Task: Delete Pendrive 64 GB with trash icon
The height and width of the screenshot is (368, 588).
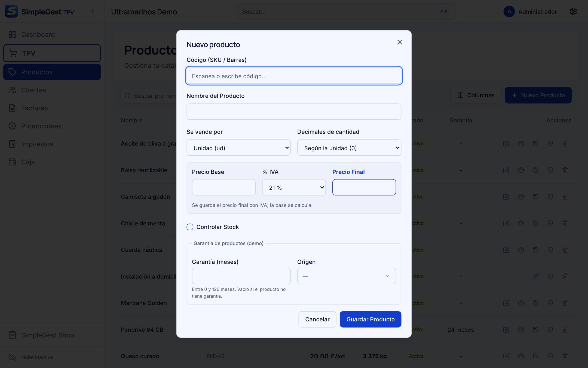Action: tap(565, 330)
